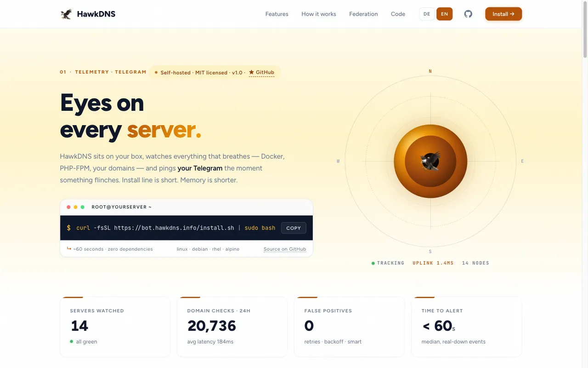Click the green terminal window dot

(x=82, y=207)
